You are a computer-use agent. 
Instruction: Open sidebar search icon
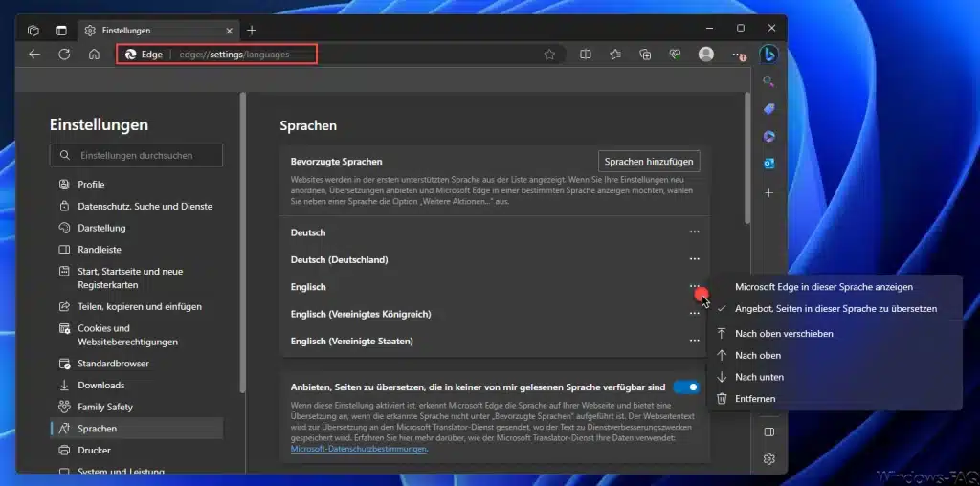[x=769, y=81]
